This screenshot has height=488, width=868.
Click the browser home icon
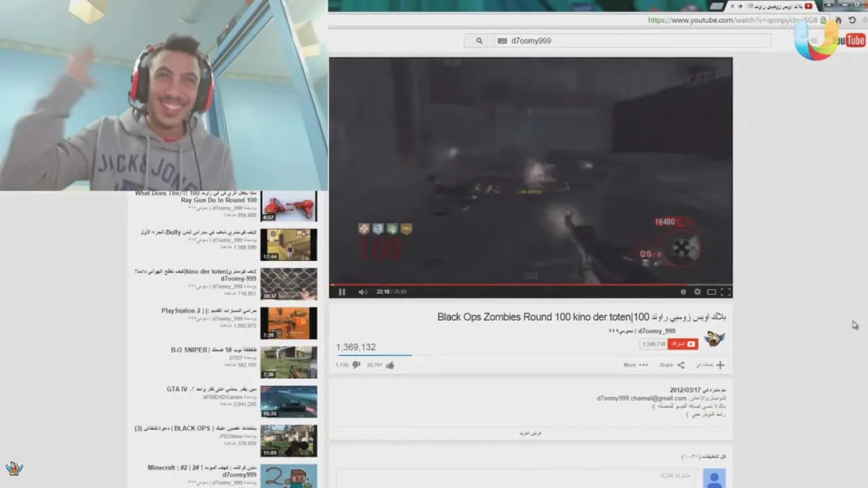[x=838, y=20]
